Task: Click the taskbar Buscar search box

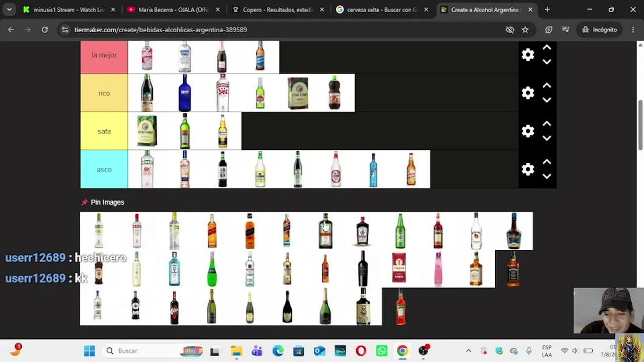Action: 152,351
